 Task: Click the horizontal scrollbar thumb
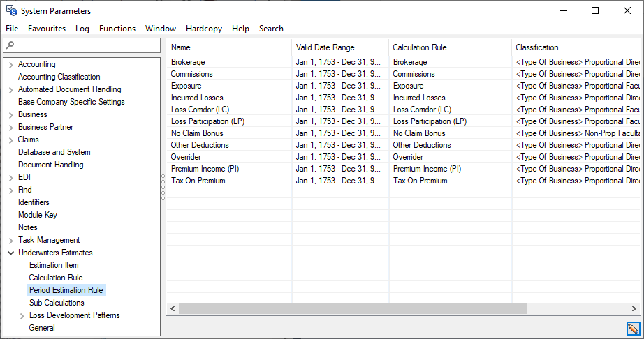349,308
